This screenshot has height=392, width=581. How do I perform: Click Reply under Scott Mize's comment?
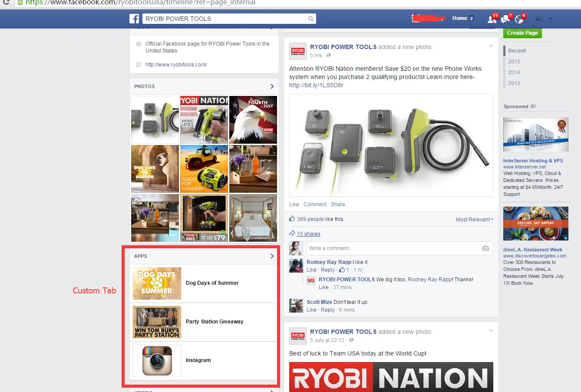[328, 310]
